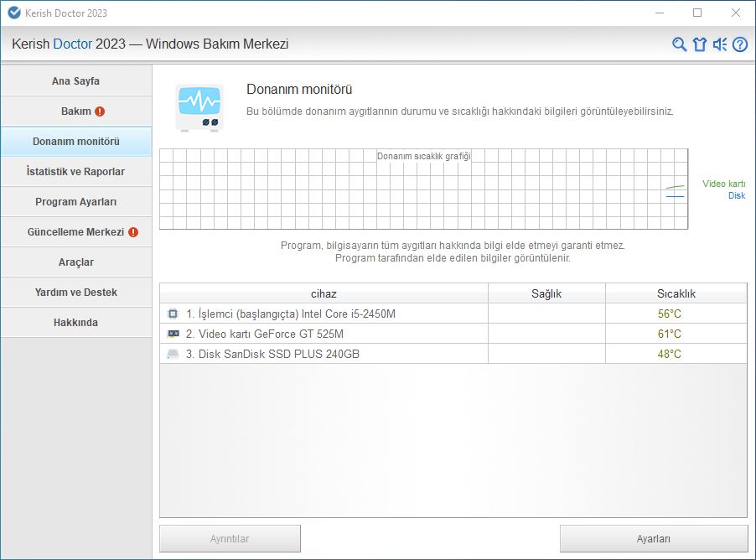This screenshot has width=756, height=560.
Task: Click the video card icon in GeForce row
Action: [173, 334]
